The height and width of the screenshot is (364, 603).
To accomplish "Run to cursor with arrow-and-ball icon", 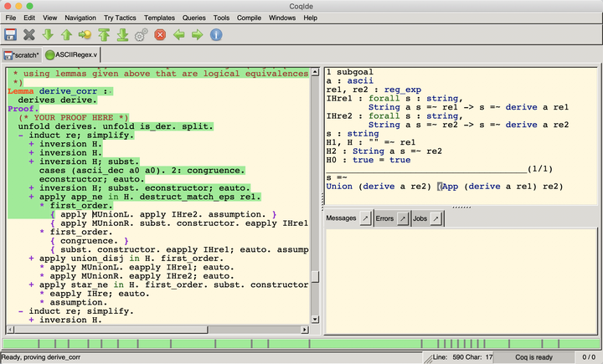I will 85,35.
